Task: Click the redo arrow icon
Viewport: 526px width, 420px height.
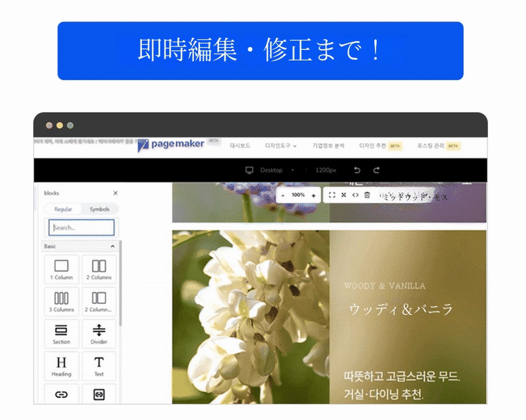Action: click(x=376, y=171)
